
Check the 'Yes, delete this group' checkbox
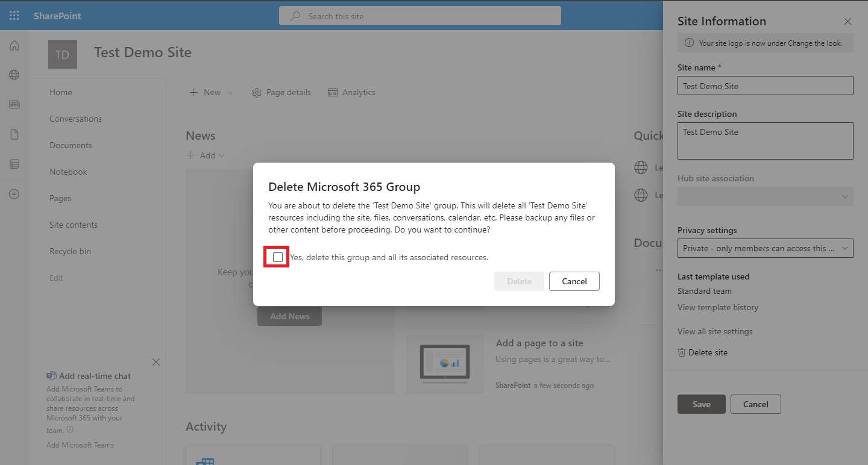pyautogui.click(x=276, y=257)
